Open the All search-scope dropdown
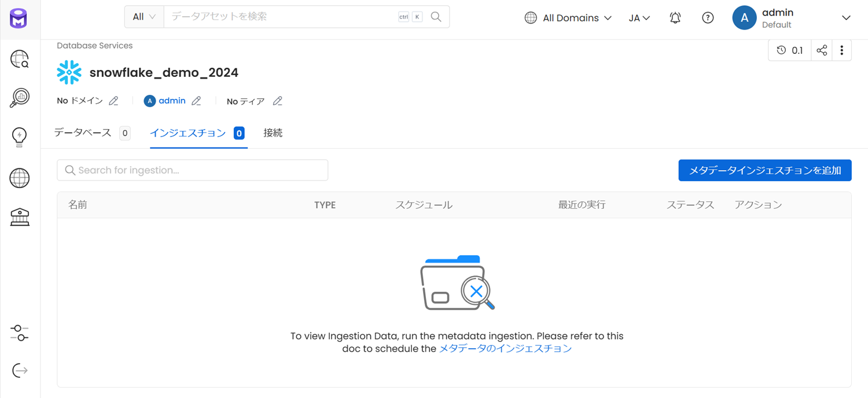868x398 pixels. point(144,17)
